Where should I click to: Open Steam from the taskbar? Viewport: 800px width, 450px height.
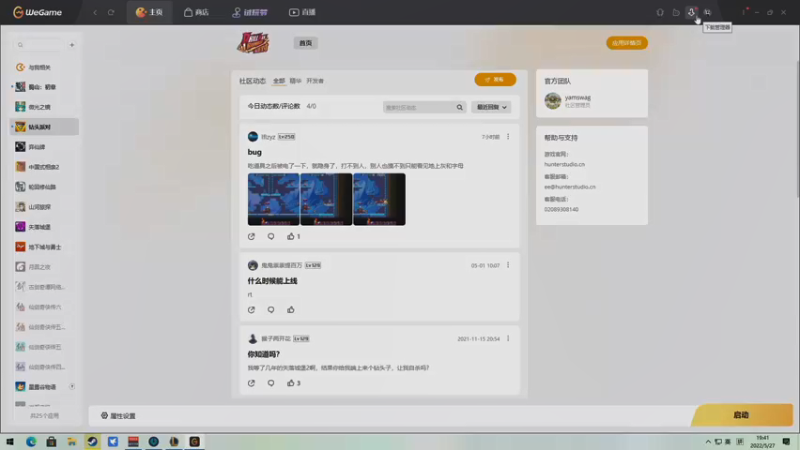tap(92, 442)
